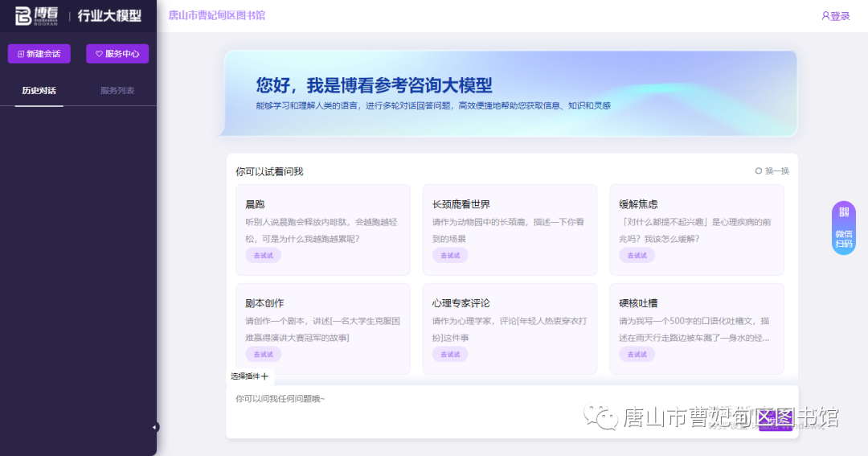Collapse the sidebar with the arrow handle

pyautogui.click(x=155, y=427)
